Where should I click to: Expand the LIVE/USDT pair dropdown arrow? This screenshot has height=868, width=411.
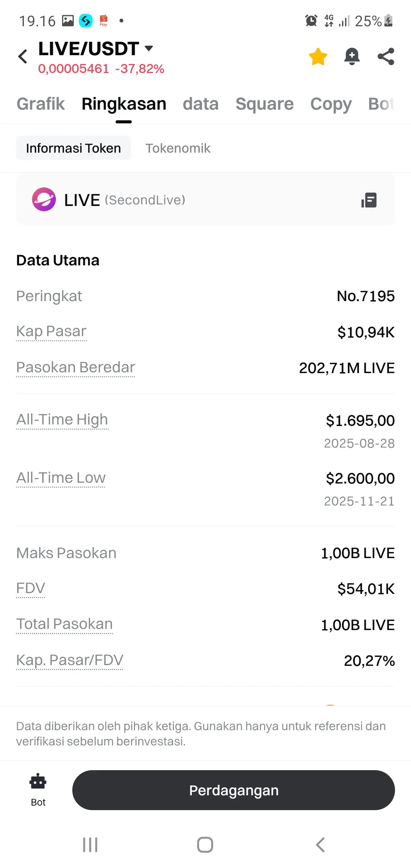point(149,48)
